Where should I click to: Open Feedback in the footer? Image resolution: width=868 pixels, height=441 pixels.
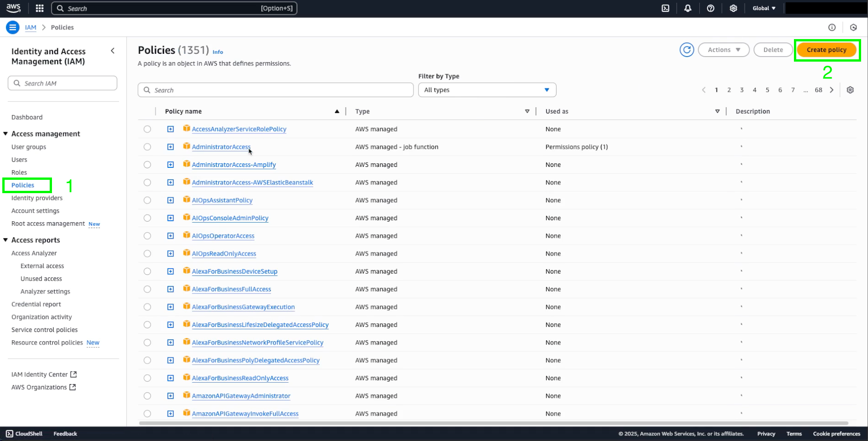coord(65,434)
